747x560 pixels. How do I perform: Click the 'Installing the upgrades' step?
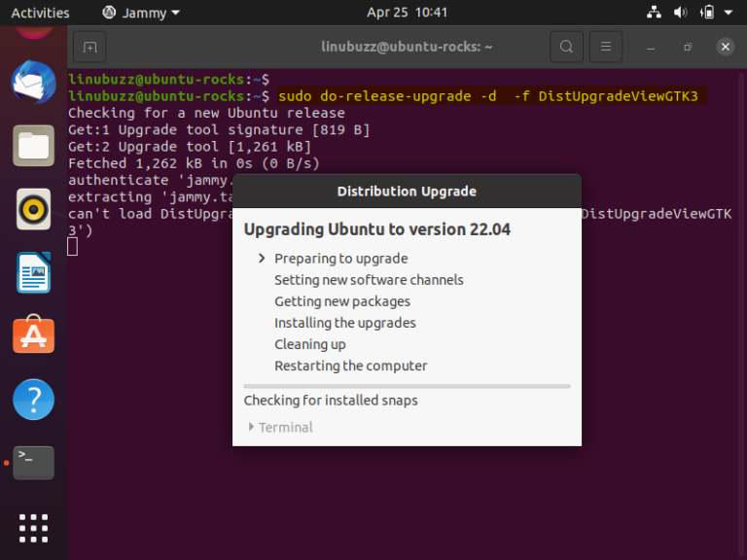(345, 323)
